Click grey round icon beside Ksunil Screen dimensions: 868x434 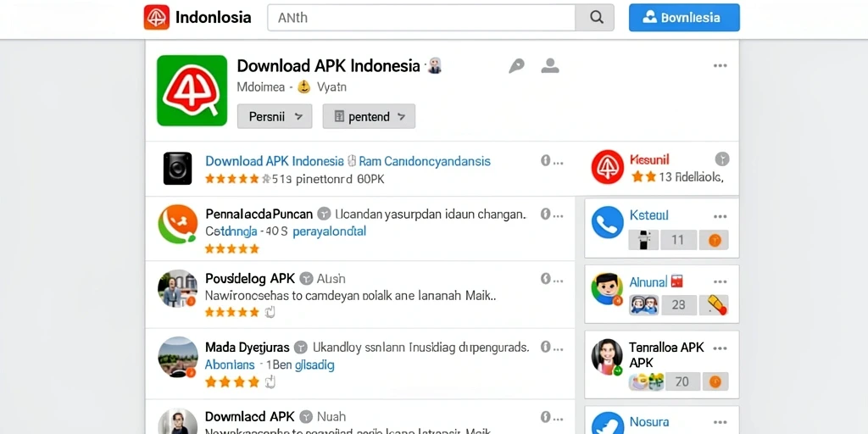point(722,159)
